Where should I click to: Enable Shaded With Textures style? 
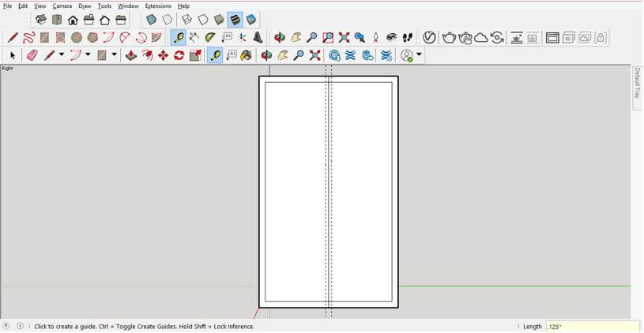(235, 19)
